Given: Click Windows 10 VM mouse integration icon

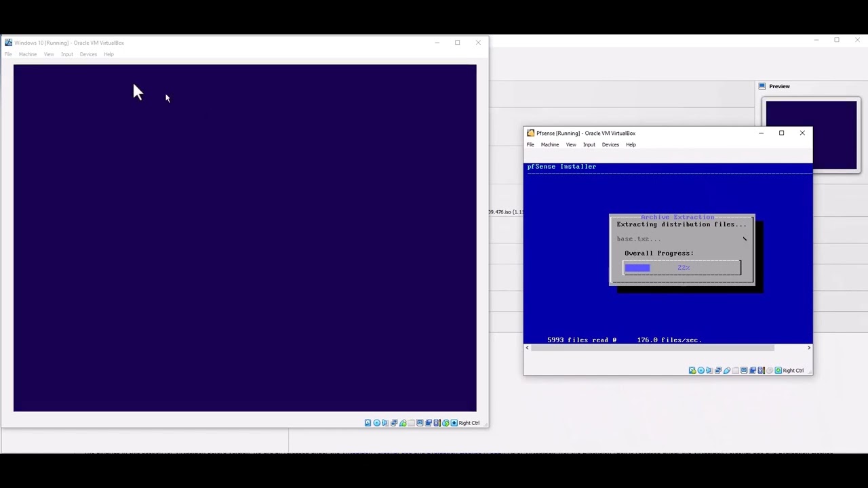Looking at the screenshot, I should [x=446, y=423].
